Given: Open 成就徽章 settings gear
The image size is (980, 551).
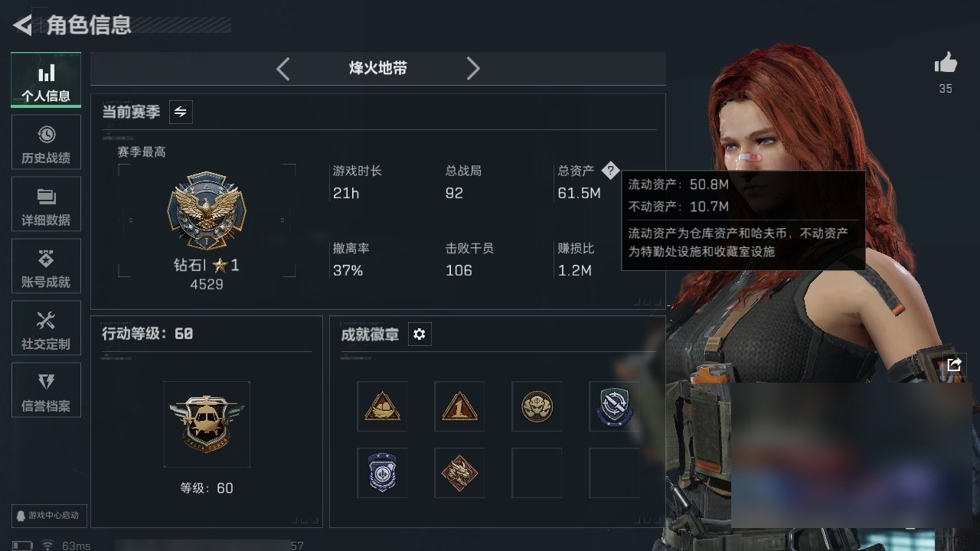Looking at the screenshot, I should [x=420, y=334].
